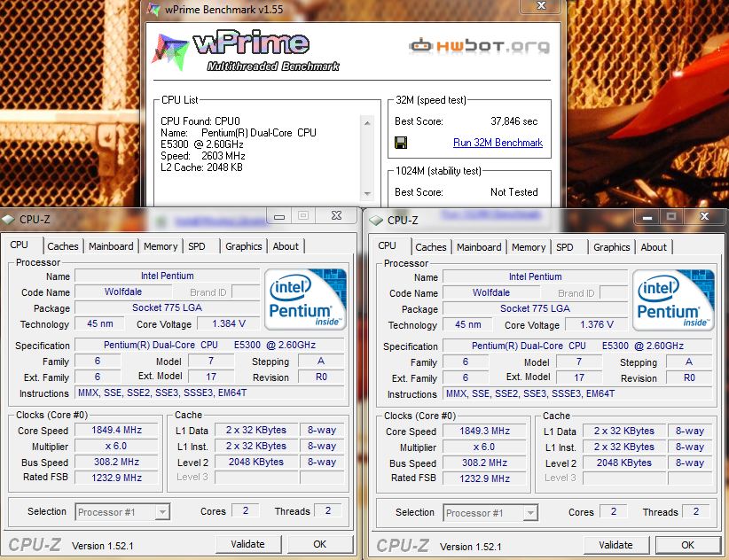This screenshot has height=560, width=729.
Task: Open Caches tab in right CPU-Z window
Action: (430, 247)
